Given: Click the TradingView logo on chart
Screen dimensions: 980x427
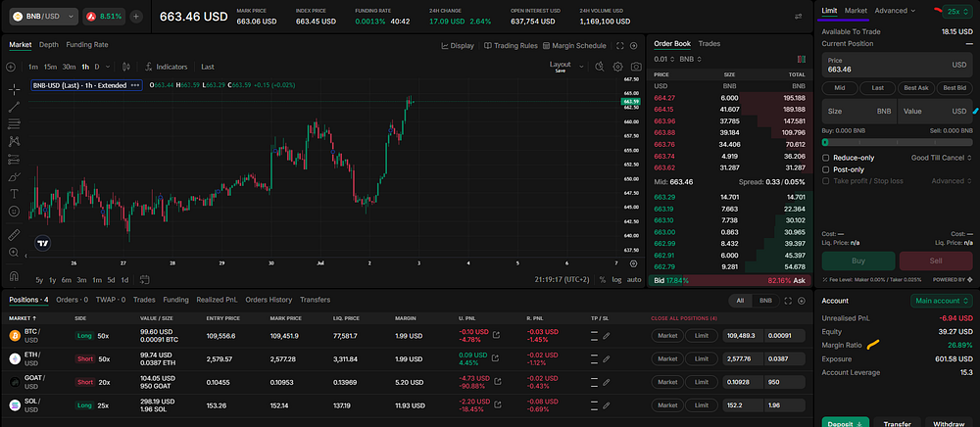Looking at the screenshot, I should [42, 244].
